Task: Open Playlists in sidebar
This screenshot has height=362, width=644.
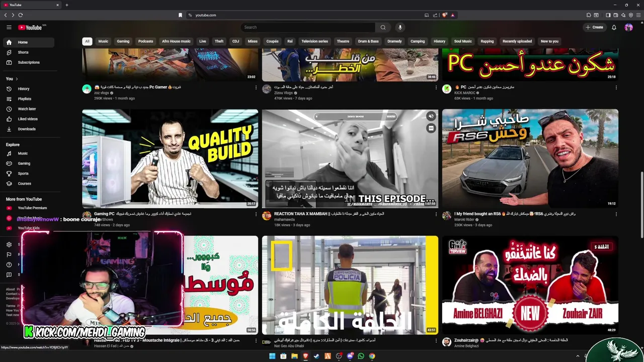Action: tap(28, 99)
